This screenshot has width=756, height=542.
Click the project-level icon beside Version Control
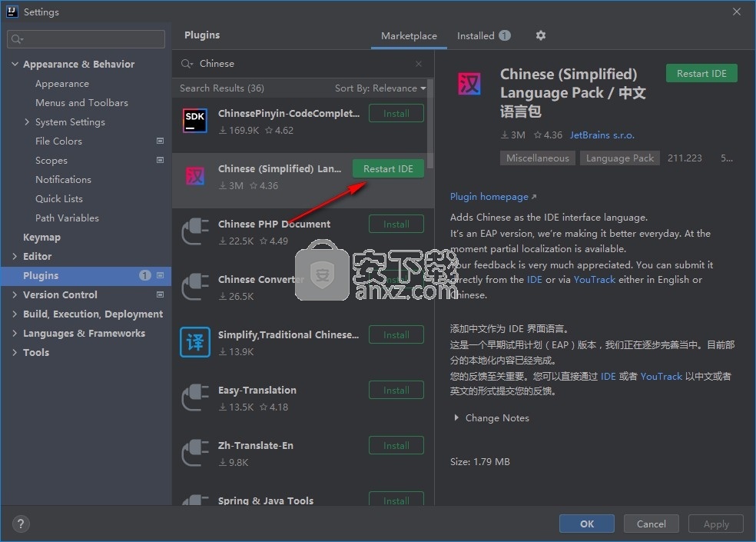(x=160, y=294)
